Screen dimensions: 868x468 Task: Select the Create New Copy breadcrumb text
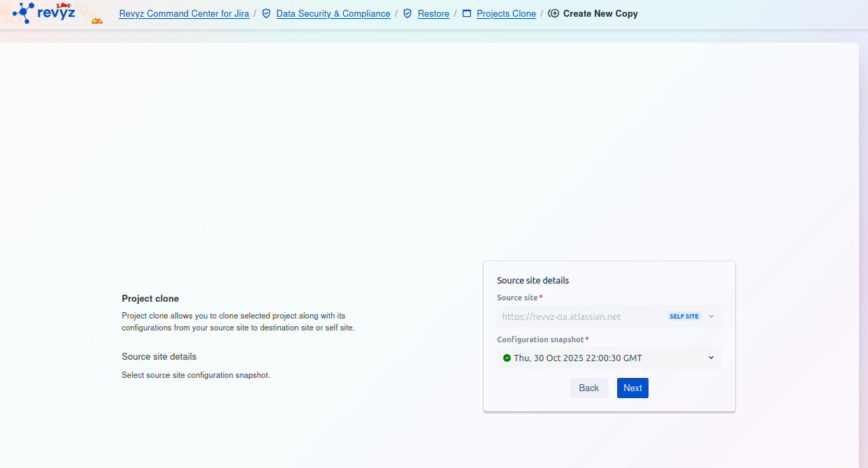600,13
